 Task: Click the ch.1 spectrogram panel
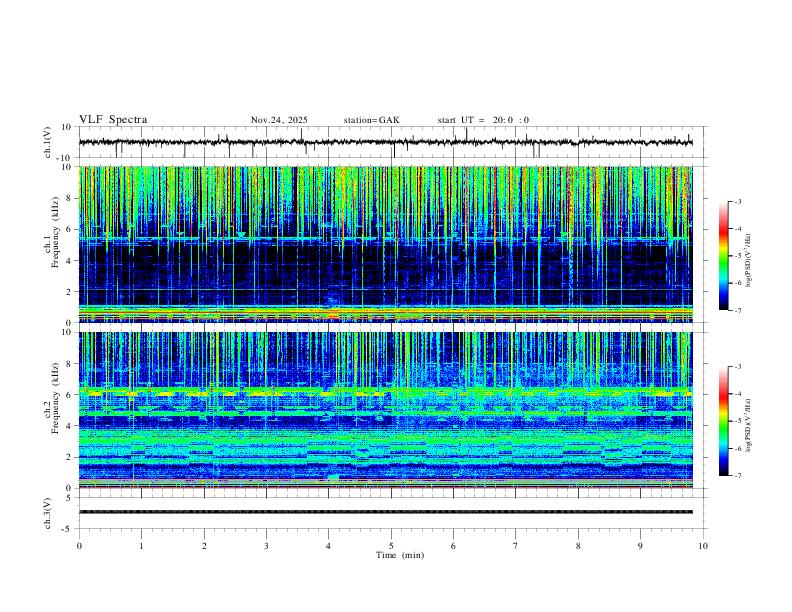point(386,244)
